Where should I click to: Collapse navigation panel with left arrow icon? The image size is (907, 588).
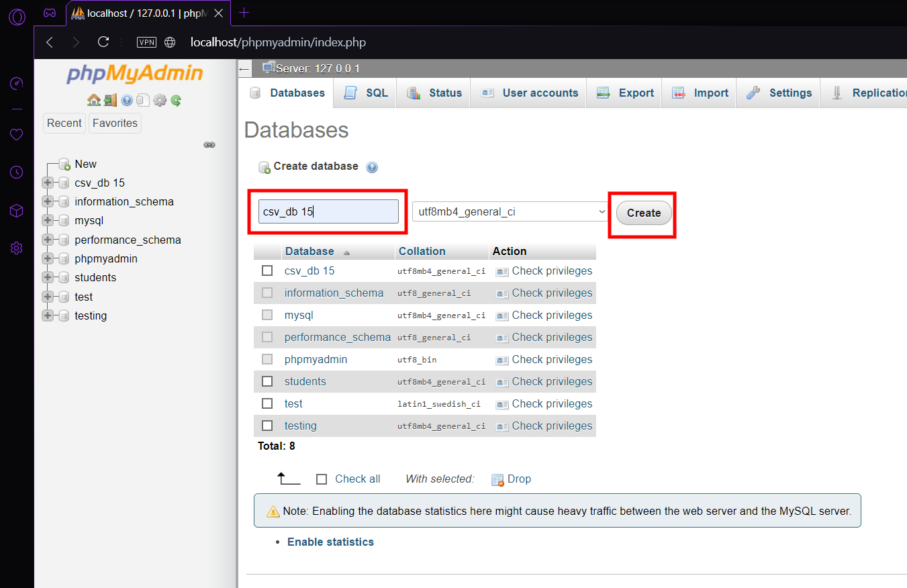[244, 69]
